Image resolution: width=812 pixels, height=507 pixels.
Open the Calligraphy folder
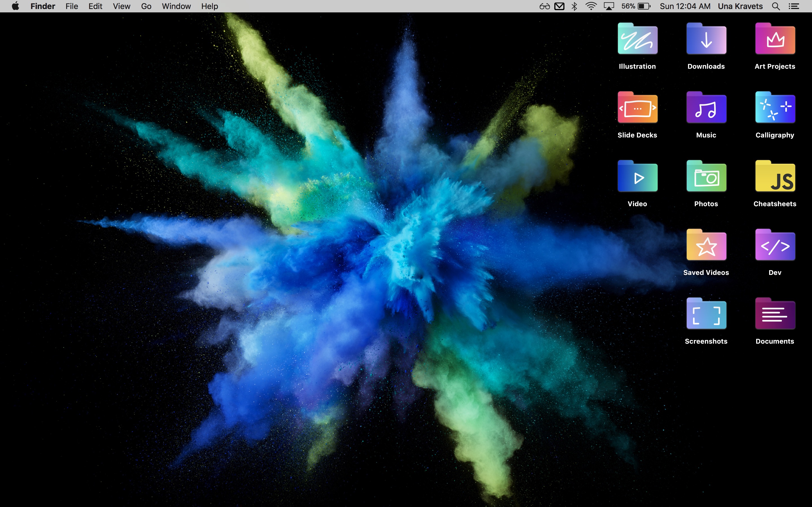775,108
